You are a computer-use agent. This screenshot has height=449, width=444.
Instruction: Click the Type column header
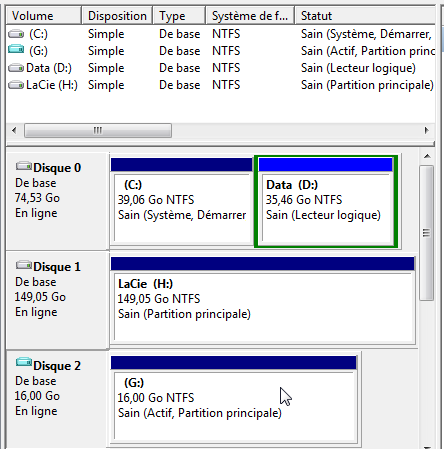coord(179,16)
